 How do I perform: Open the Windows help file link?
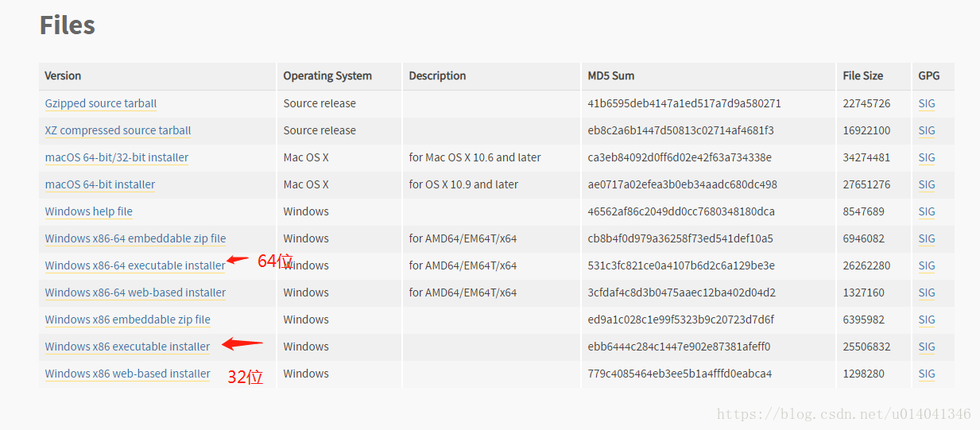tap(89, 211)
